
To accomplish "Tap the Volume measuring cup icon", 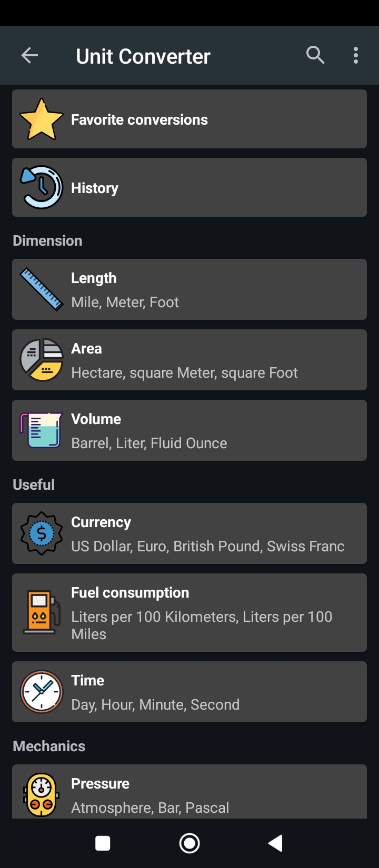I will tap(42, 430).
